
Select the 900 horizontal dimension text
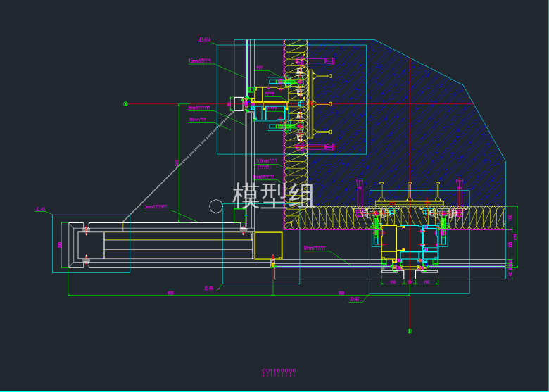170,292
